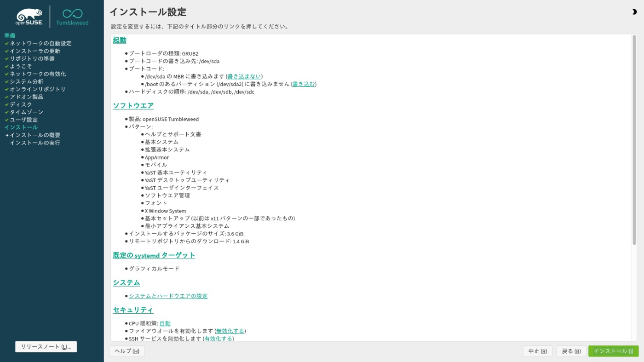The width and height of the screenshot is (644, 362).
Task: Click package size 3.6 GiB line
Action: point(186,234)
